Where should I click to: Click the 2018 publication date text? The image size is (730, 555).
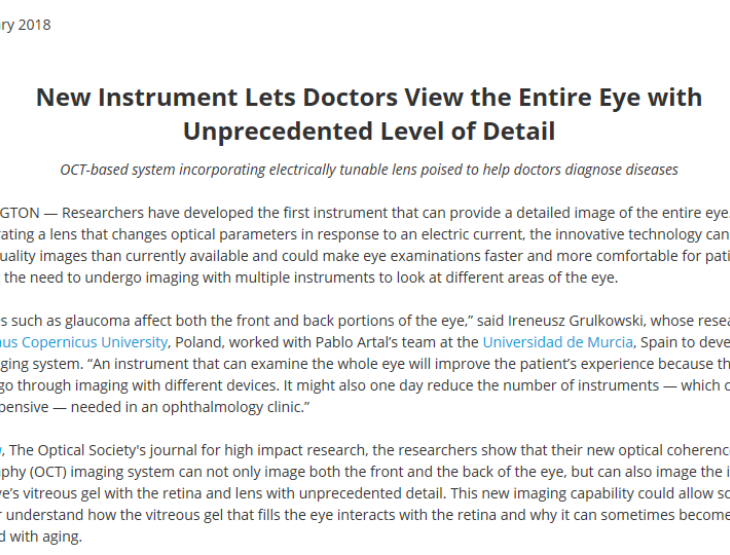[26, 24]
